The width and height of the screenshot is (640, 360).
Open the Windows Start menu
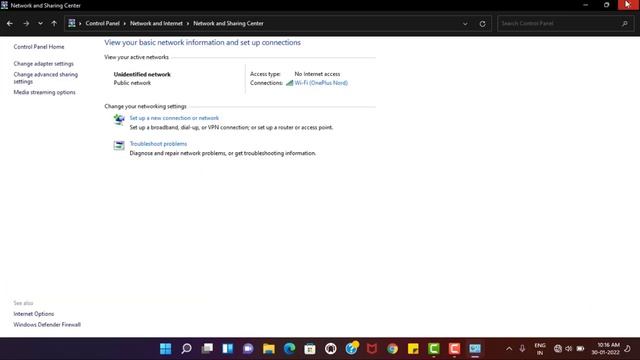click(166, 349)
